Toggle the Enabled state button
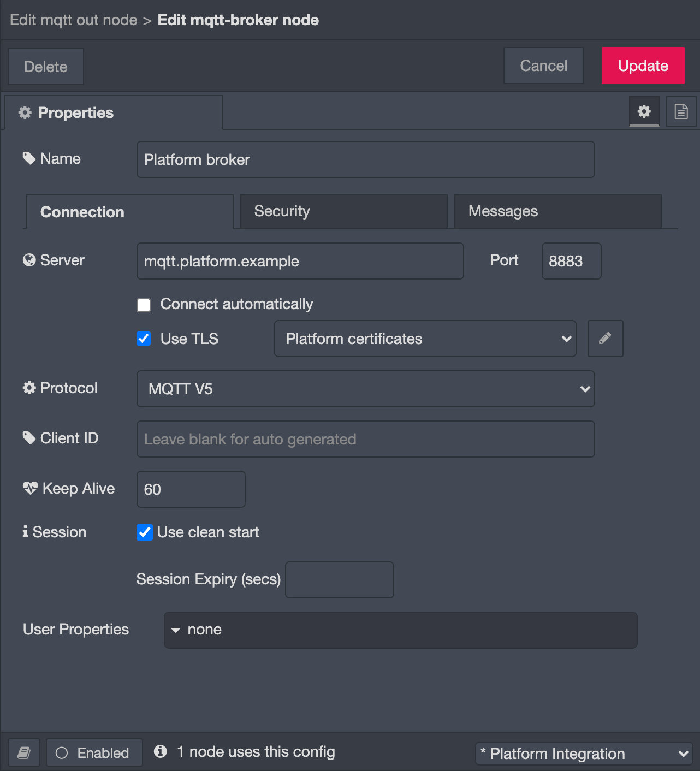The image size is (700, 771). (x=94, y=753)
